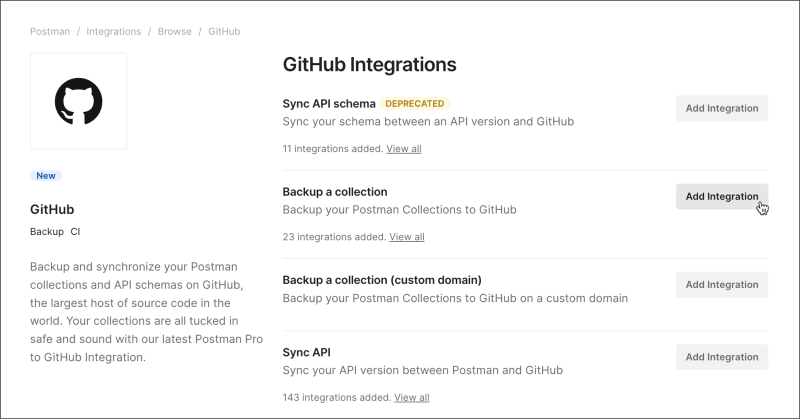View all 11 Sync API schema integrations
The height and width of the screenshot is (419, 800).
pos(404,149)
